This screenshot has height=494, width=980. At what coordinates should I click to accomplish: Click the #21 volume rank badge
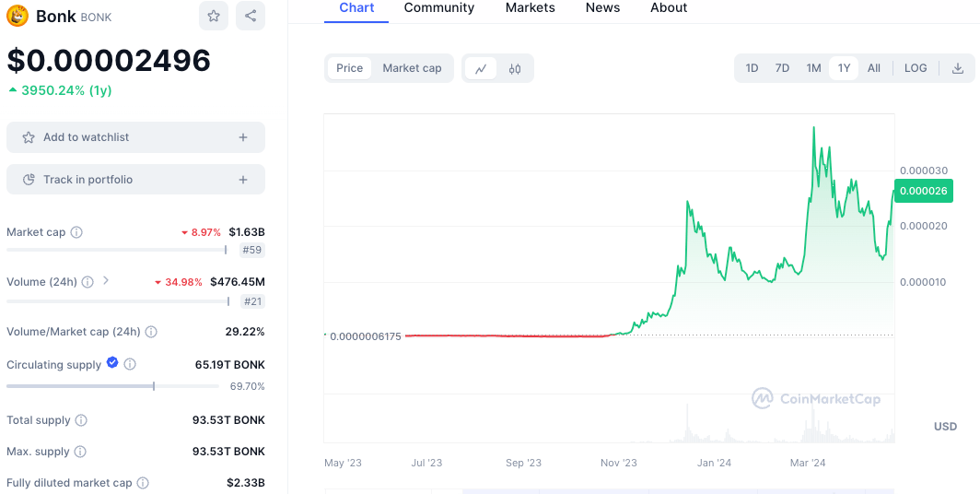click(x=251, y=301)
